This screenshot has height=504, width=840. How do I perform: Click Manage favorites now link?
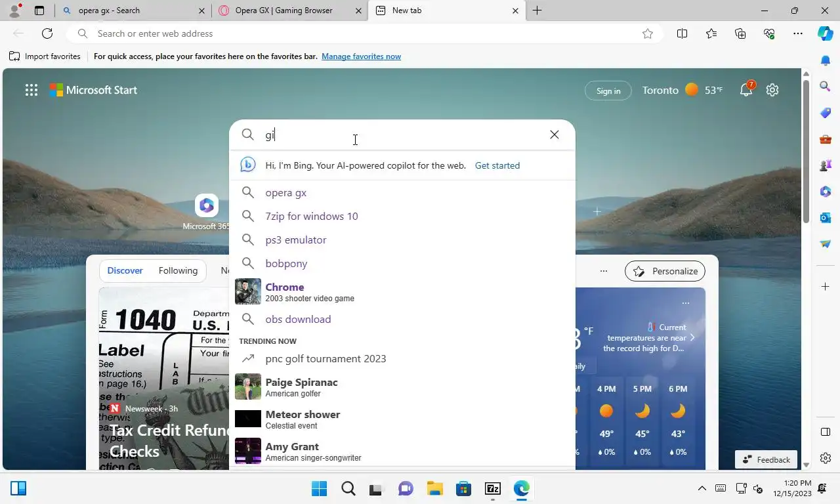click(361, 56)
